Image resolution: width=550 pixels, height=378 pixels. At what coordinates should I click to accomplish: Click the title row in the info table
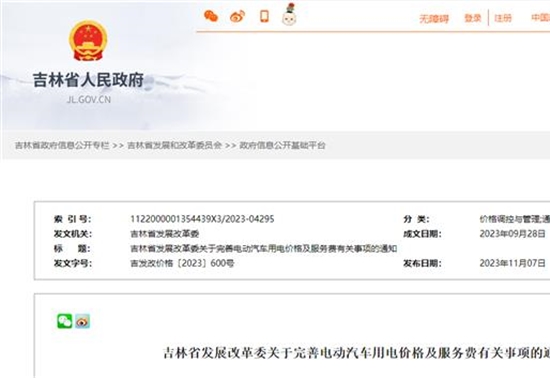pyautogui.click(x=225, y=249)
